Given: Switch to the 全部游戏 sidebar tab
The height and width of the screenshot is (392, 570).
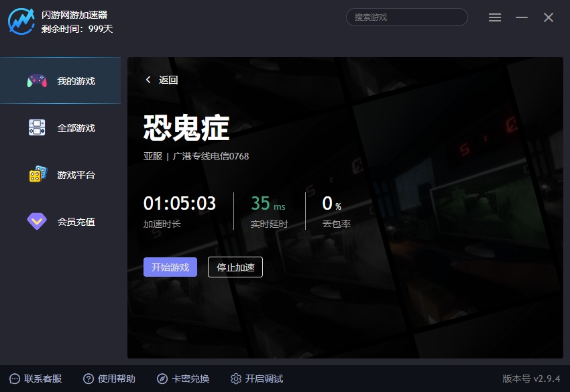Looking at the screenshot, I should [x=76, y=128].
